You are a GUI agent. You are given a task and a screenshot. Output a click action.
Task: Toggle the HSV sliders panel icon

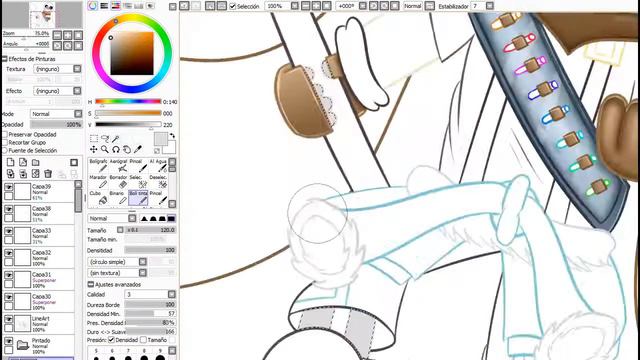coord(116,6)
